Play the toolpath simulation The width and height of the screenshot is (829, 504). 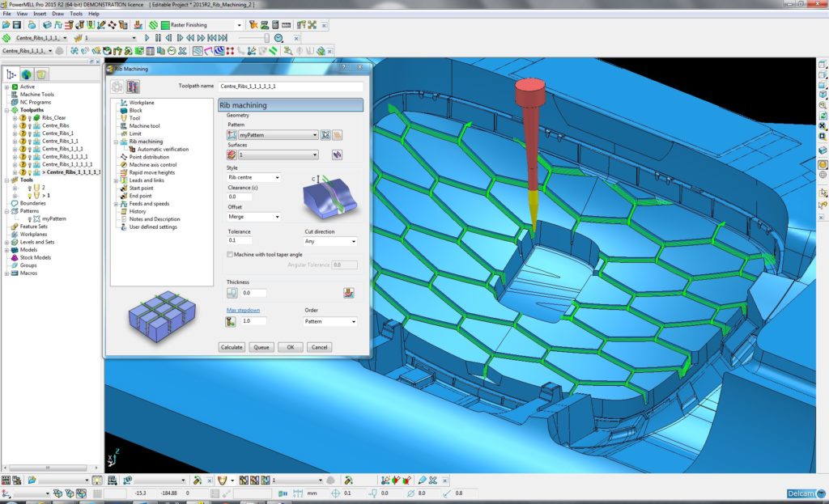(147, 38)
